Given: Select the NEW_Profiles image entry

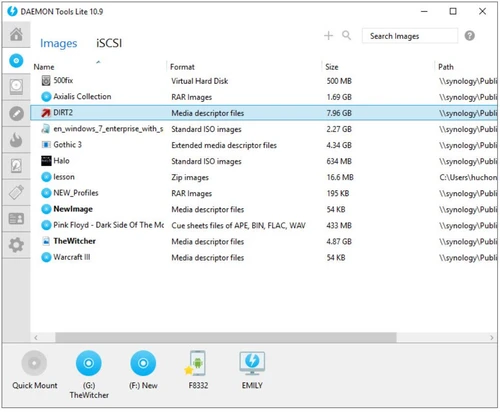Looking at the screenshot, I should pyautogui.click(x=264, y=193).
